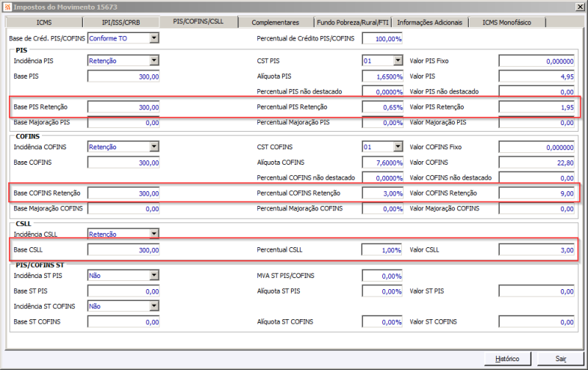The width and height of the screenshot is (588, 370).
Task: Click the Histórico button
Action: click(x=507, y=359)
